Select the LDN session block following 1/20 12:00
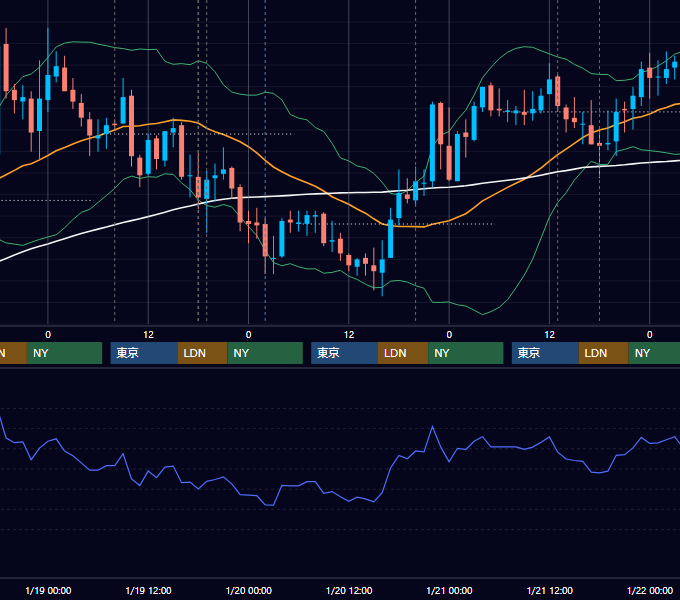This screenshot has width=680, height=600. point(403,353)
